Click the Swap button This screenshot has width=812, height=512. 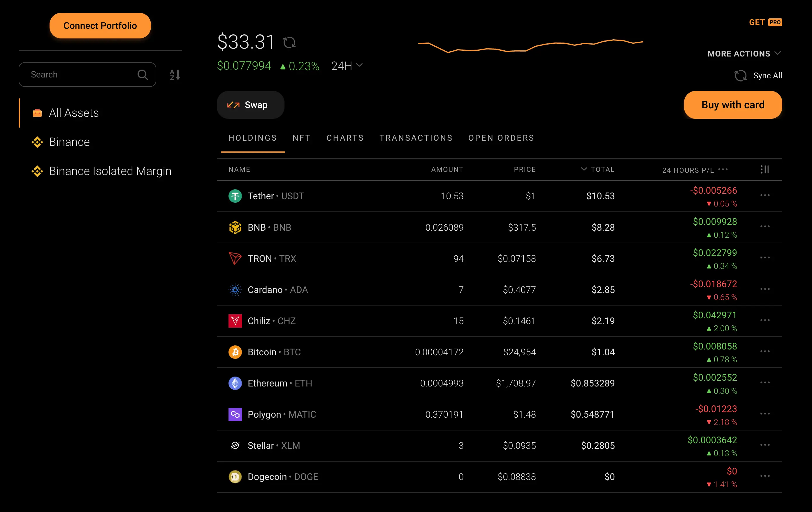(251, 105)
